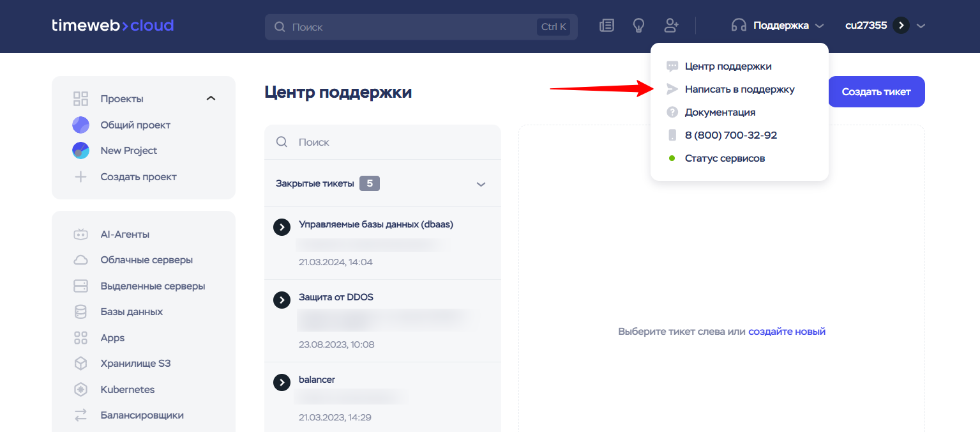Select Документация in support menu
Image resolution: width=980 pixels, height=432 pixels.
point(720,112)
